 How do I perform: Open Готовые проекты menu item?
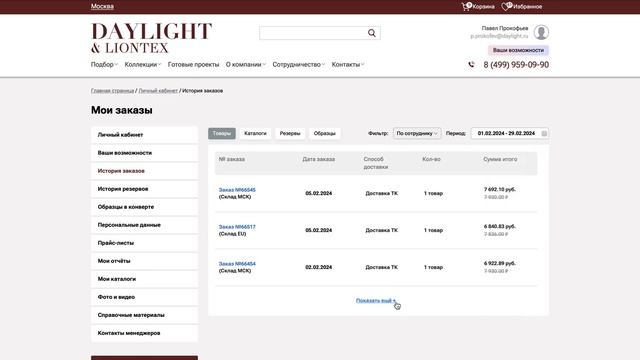click(x=193, y=64)
